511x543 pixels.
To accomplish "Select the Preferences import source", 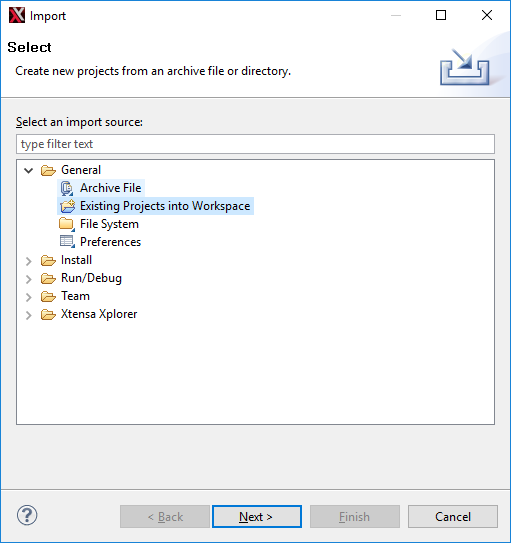I will click(110, 242).
